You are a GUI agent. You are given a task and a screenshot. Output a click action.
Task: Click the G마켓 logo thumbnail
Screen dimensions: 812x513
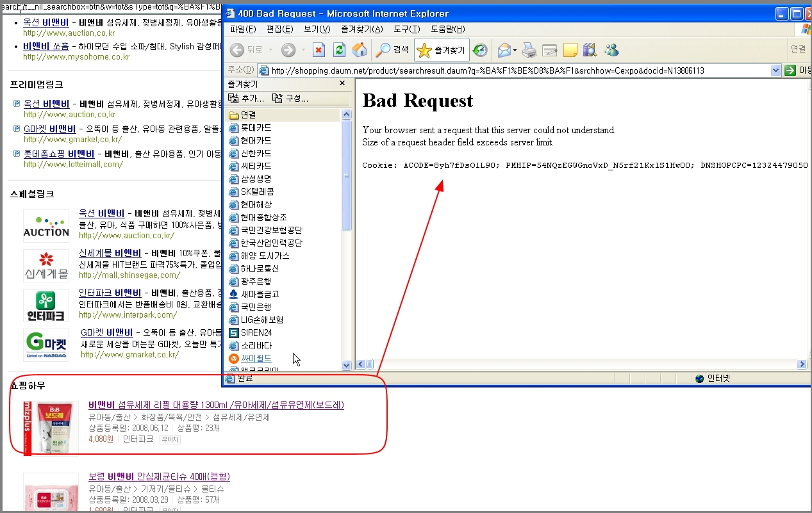(x=46, y=346)
